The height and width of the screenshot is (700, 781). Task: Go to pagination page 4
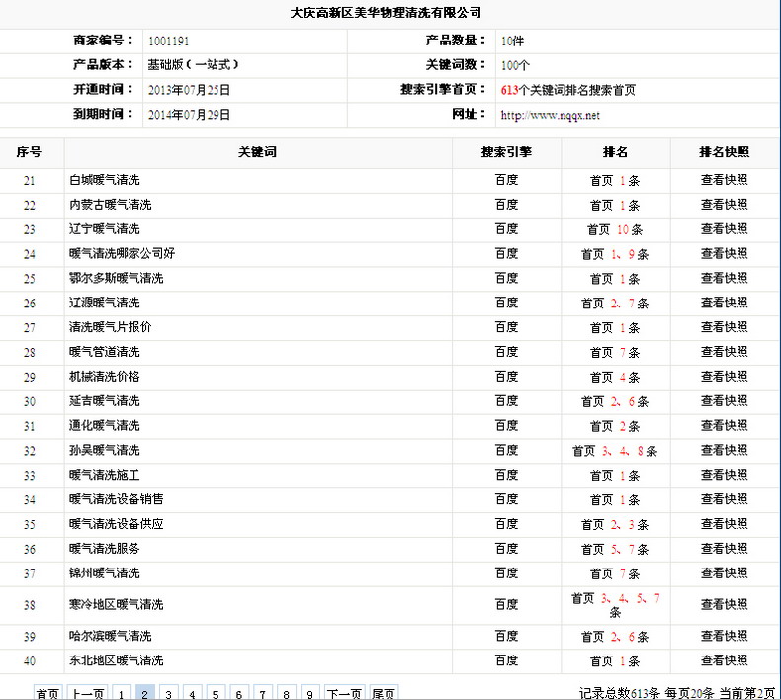click(x=192, y=693)
